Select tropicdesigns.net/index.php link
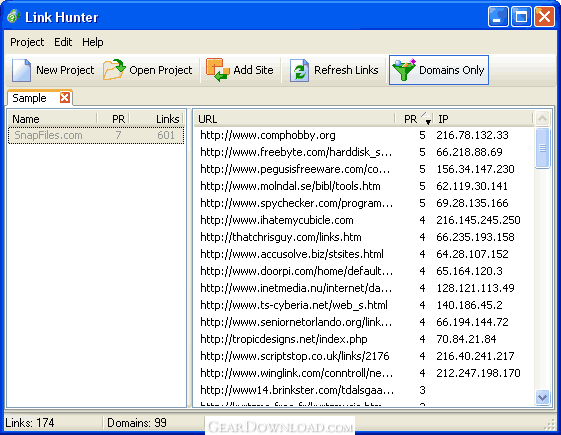Image resolution: width=561 pixels, height=435 pixels. pos(284,339)
